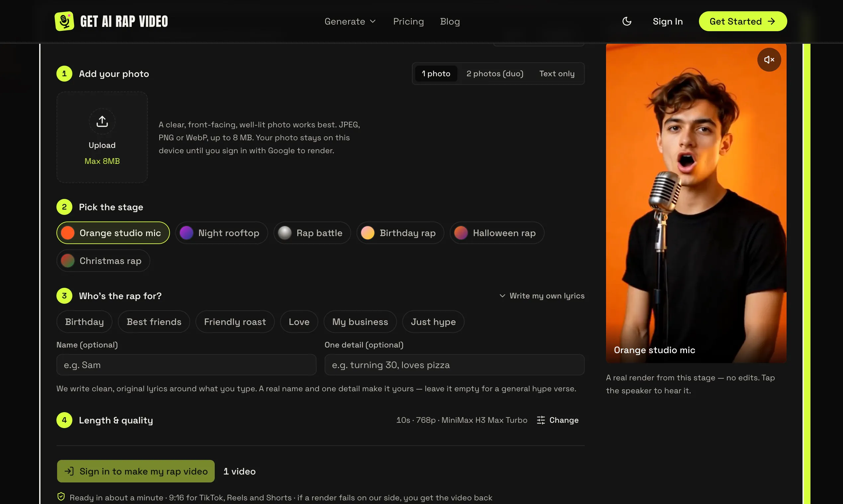This screenshot has width=843, height=504.
Task: Choose the Love topic chip
Action: pos(299,322)
